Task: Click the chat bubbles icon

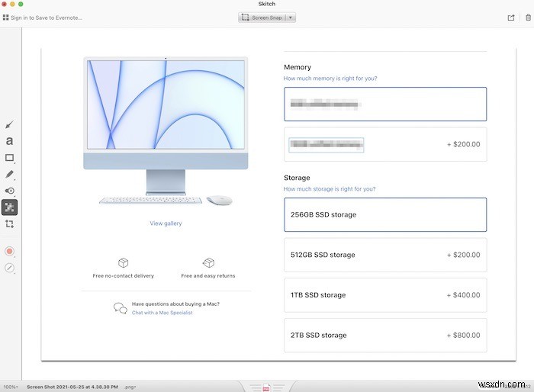Action: click(121, 308)
